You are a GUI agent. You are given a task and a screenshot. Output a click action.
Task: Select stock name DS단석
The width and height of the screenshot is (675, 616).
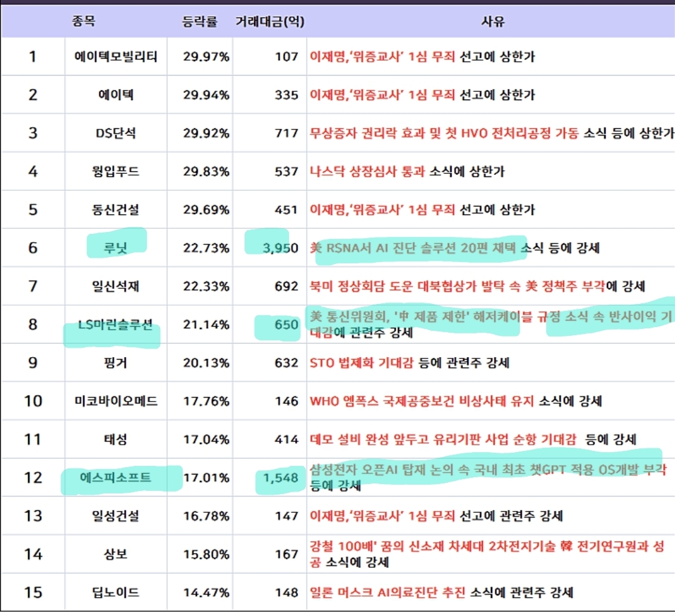116,133
